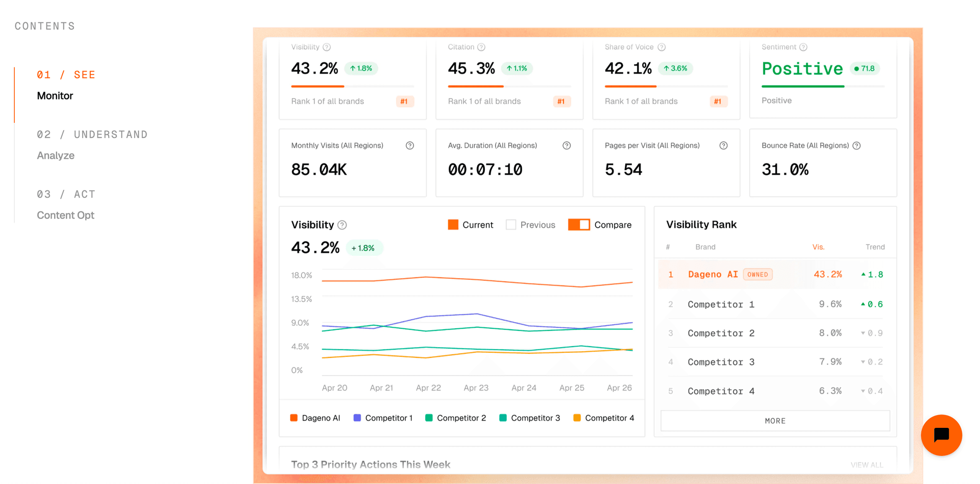Toggle the Current series checkbox
Image resolution: width=980 pixels, height=484 pixels.
(453, 225)
